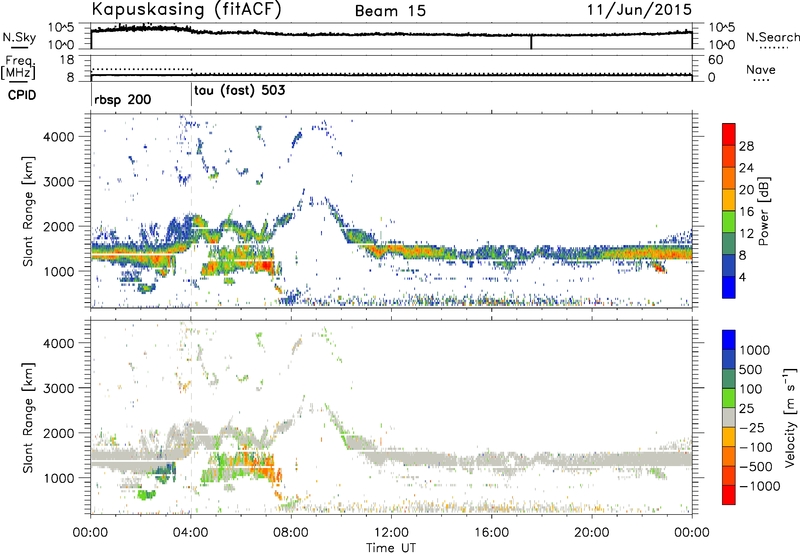
Task: Click the '04:00' time axis label
Action: point(191,533)
